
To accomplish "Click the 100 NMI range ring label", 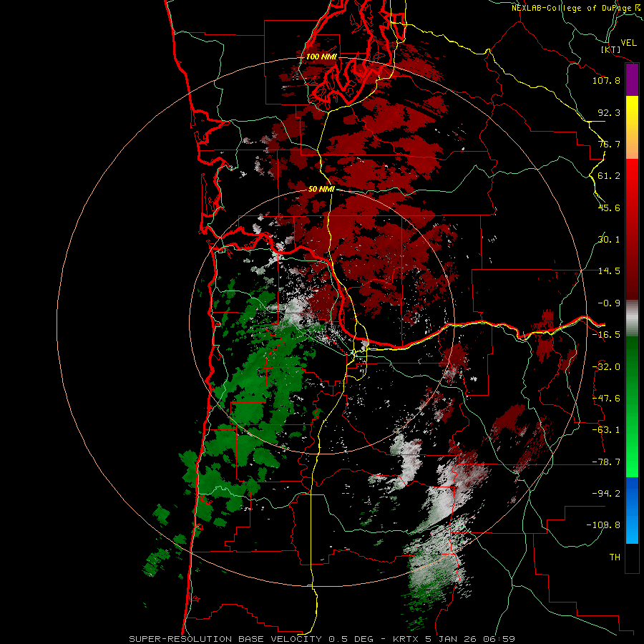I will (321, 57).
